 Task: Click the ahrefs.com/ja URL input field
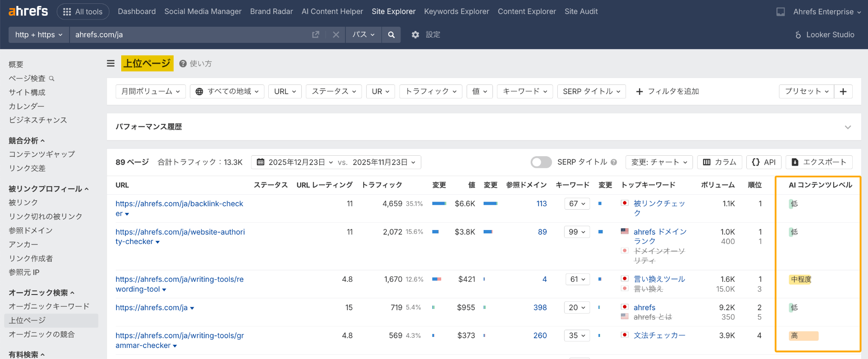pos(191,35)
